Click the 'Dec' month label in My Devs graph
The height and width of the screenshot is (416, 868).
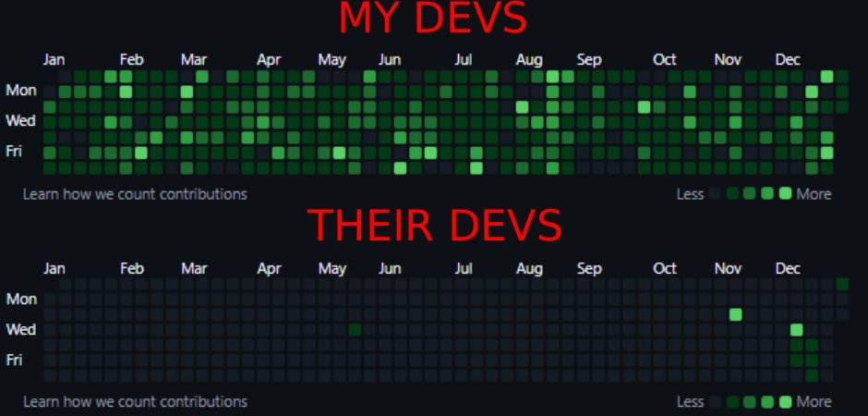tap(788, 60)
